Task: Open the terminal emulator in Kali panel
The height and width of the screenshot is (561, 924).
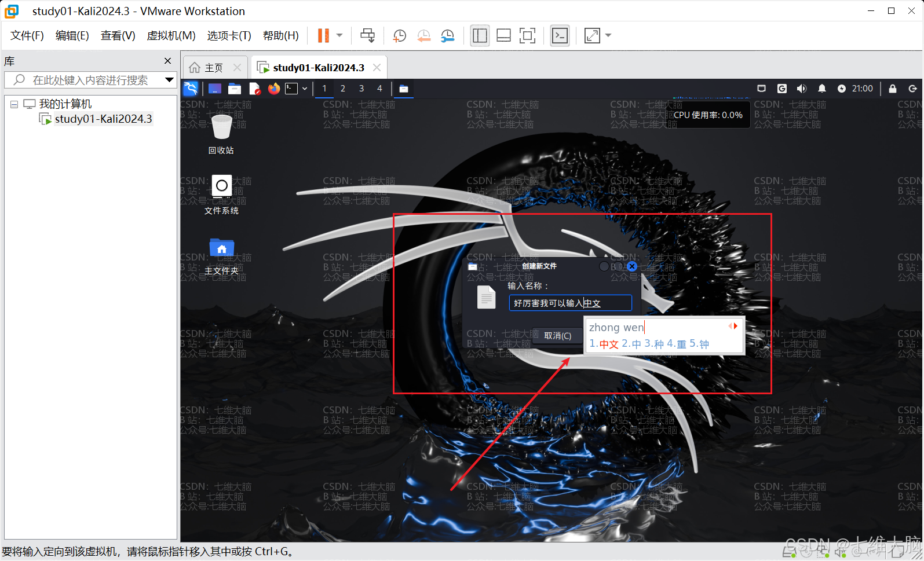Action: (292, 89)
